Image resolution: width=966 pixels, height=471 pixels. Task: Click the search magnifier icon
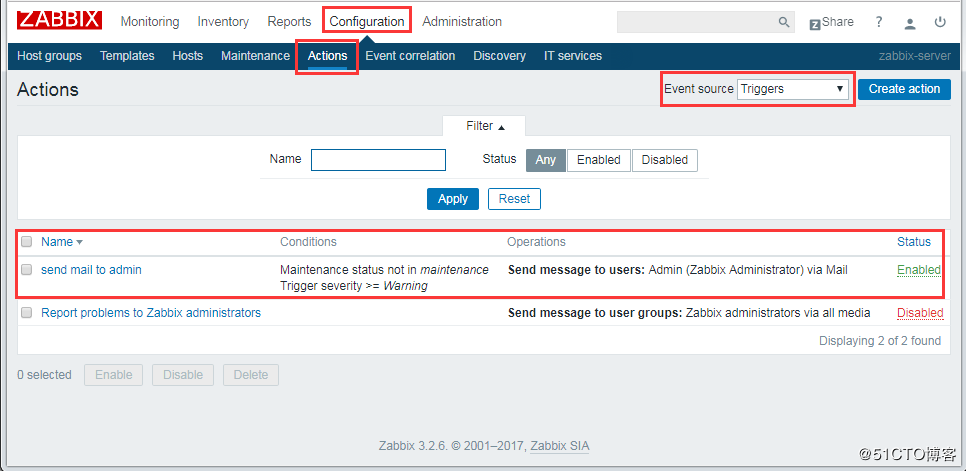point(784,22)
